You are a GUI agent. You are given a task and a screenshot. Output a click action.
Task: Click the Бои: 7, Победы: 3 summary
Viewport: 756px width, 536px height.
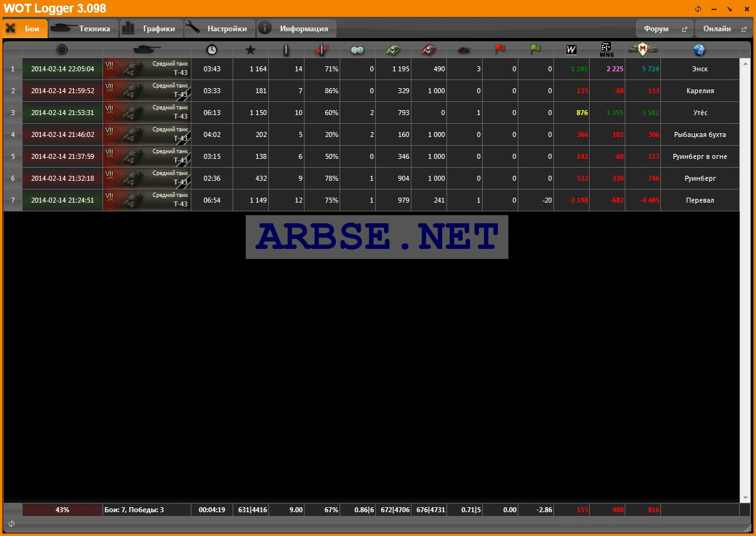pos(147,510)
